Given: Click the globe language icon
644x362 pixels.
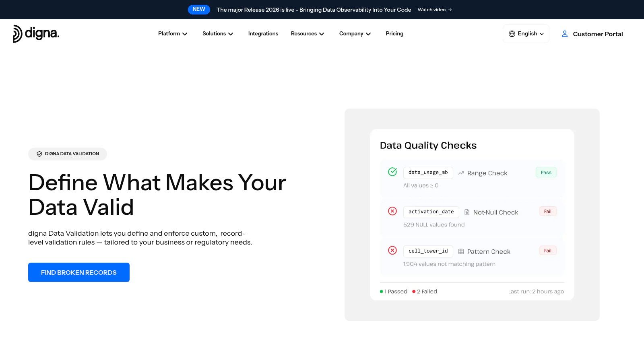Looking at the screenshot, I should (512, 34).
